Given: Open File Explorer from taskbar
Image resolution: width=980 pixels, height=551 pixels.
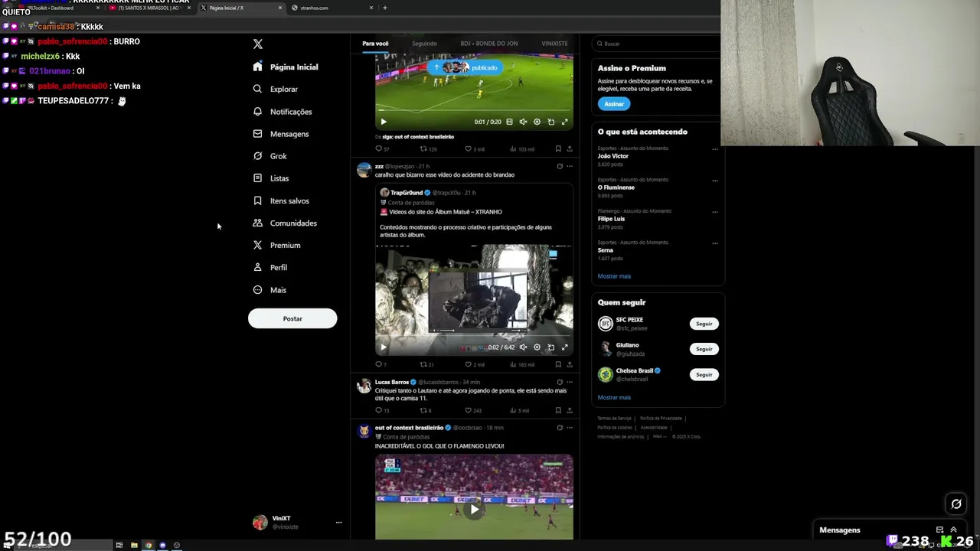Looking at the screenshot, I should (134, 545).
